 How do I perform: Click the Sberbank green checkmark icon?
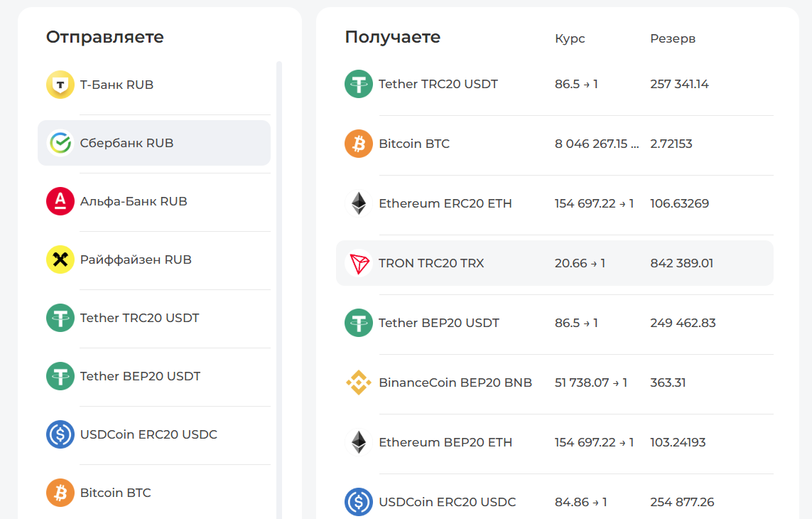60,143
